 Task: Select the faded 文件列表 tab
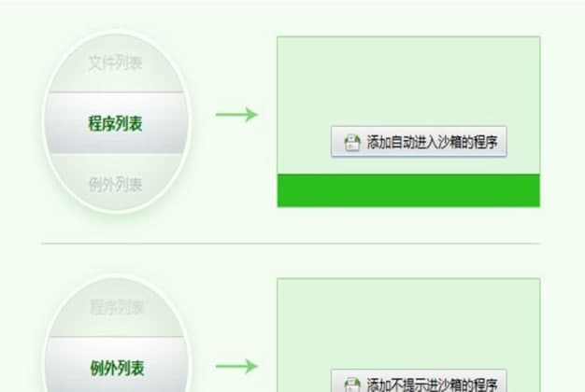115,63
